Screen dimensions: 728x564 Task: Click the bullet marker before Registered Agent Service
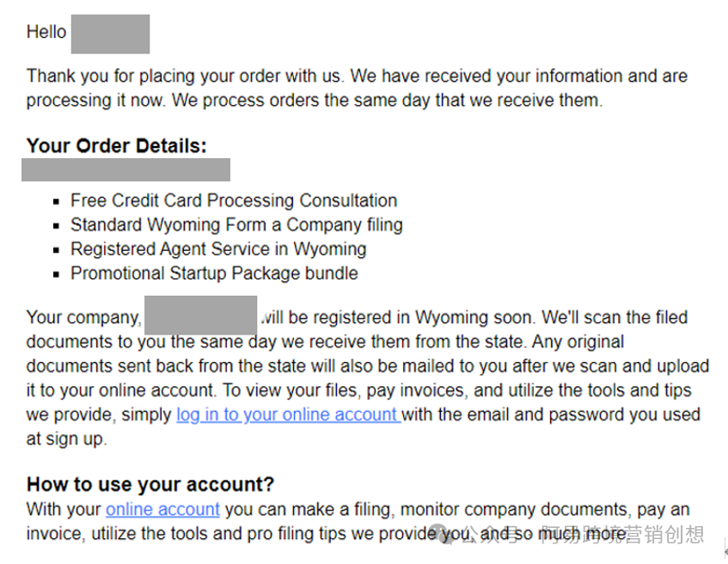click(56, 250)
